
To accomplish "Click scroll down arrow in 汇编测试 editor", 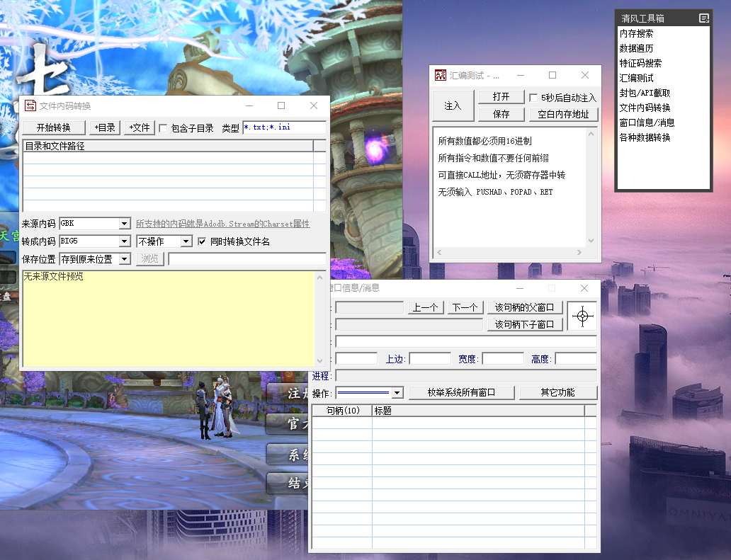I will pyautogui.click(x=591, y=241).
